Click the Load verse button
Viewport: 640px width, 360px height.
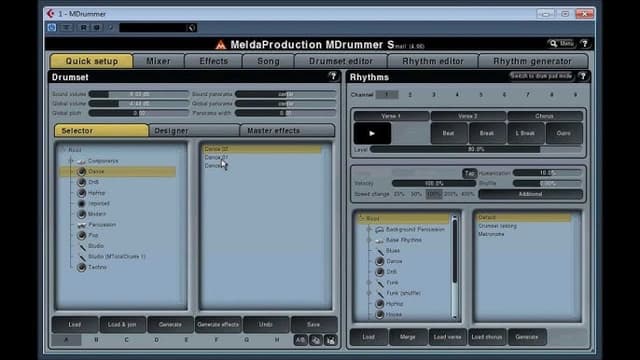click(447, 337)
